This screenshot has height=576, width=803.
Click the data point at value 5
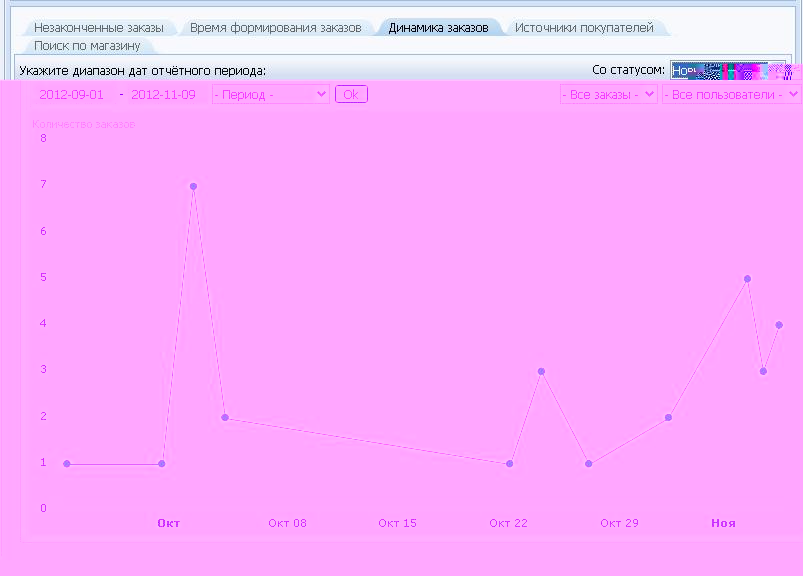coord(747,279)
